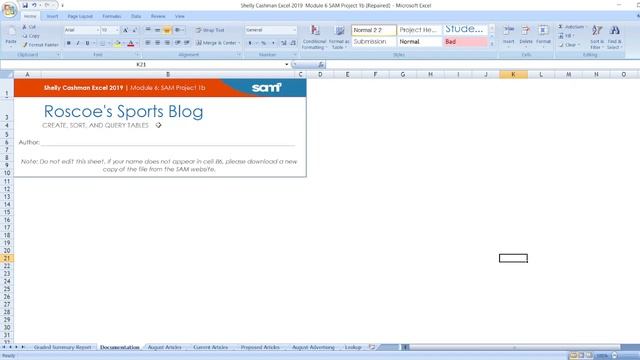Click the Paste button
640x360 pixels.
coord(11,37)
